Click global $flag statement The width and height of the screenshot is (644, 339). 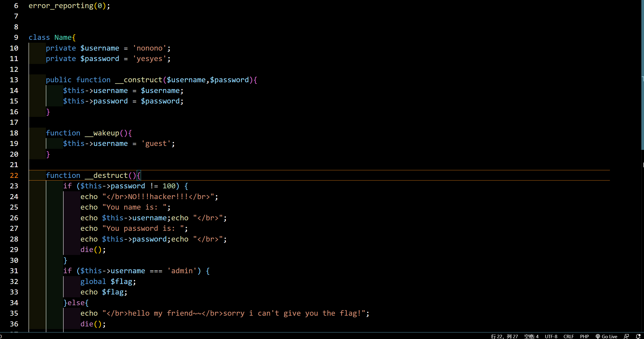coord(108,282)
